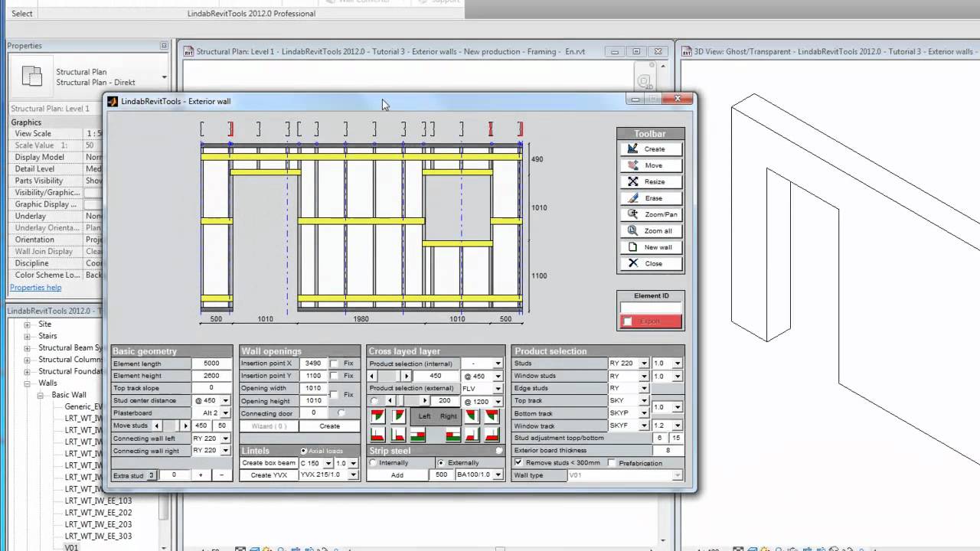980x551 pixels.
Task: Choose Externally strip steel option
Action: pyautogui.click(x=441, y=463)
